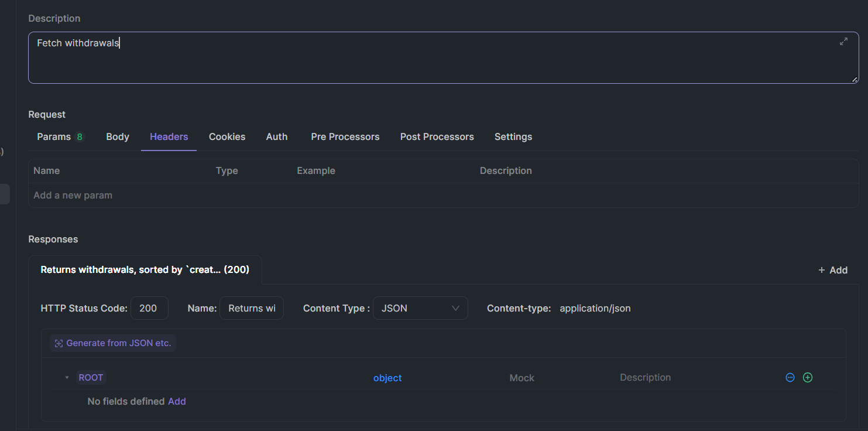Click the response Name input field
This screenshot has width=868, height=431.
(x=252, y=308)
